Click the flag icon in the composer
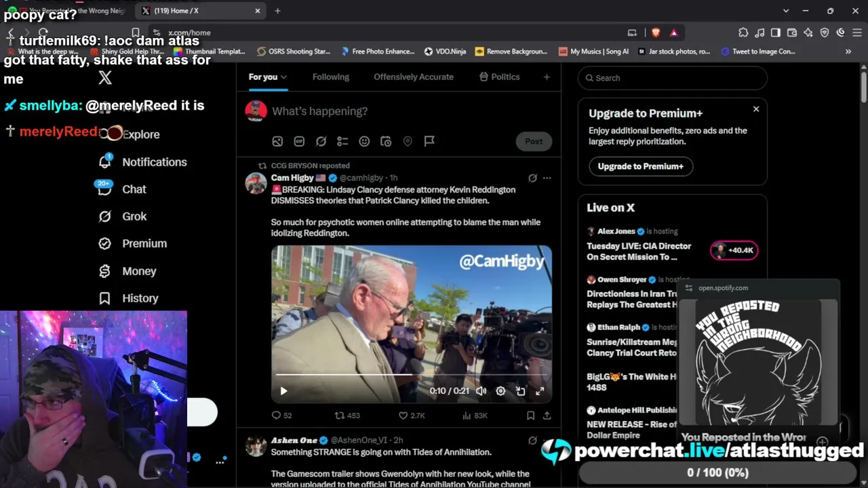This screenshot has height=488, width=868. click(429, 141)
